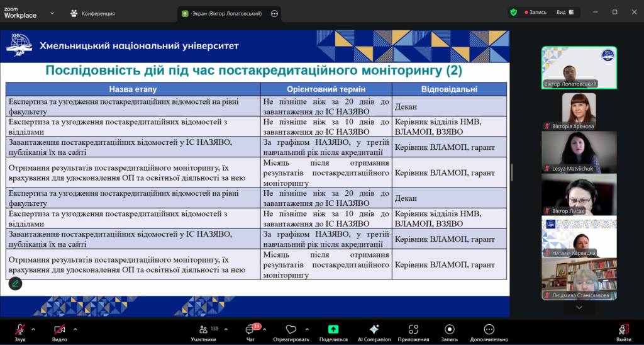The image size is (644, 345).
Task: Turn on the video camera
Action: pos(60,329)
